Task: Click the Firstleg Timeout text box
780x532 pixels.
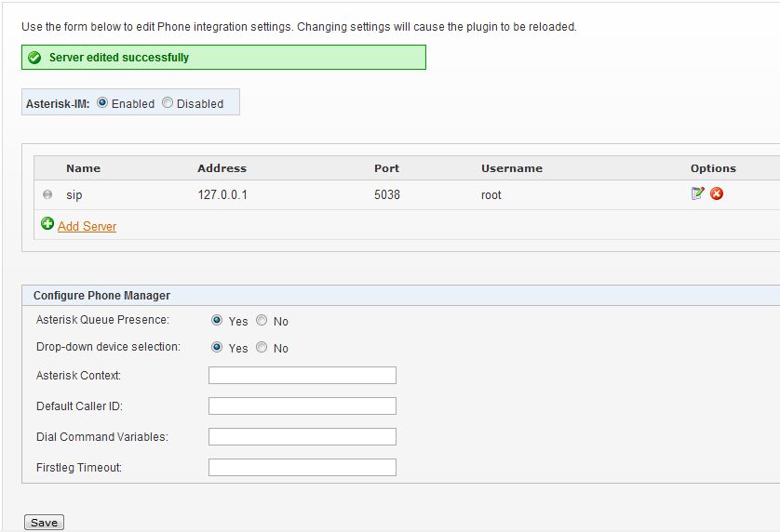Action: 303,468
